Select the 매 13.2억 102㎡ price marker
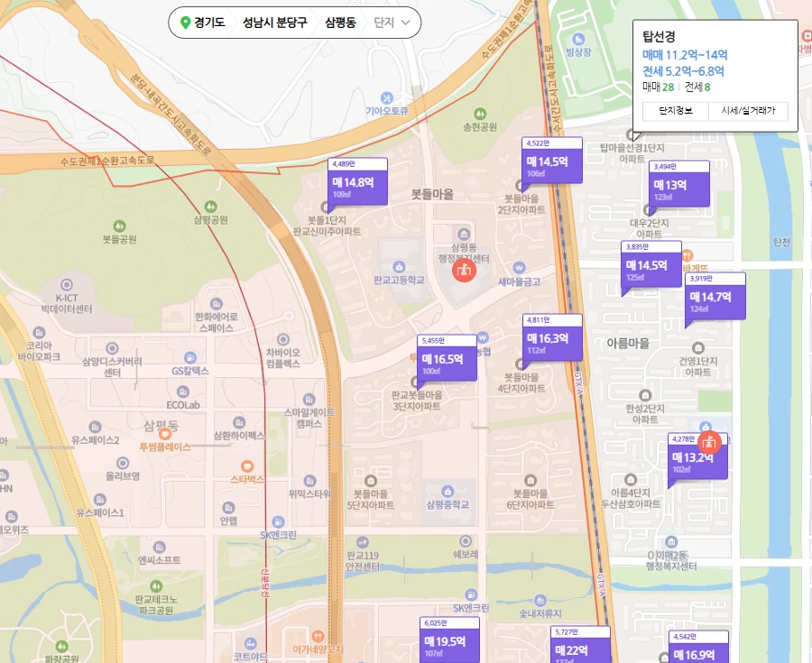Viewport: 812px width, 663px height. (x=697, y=456)
